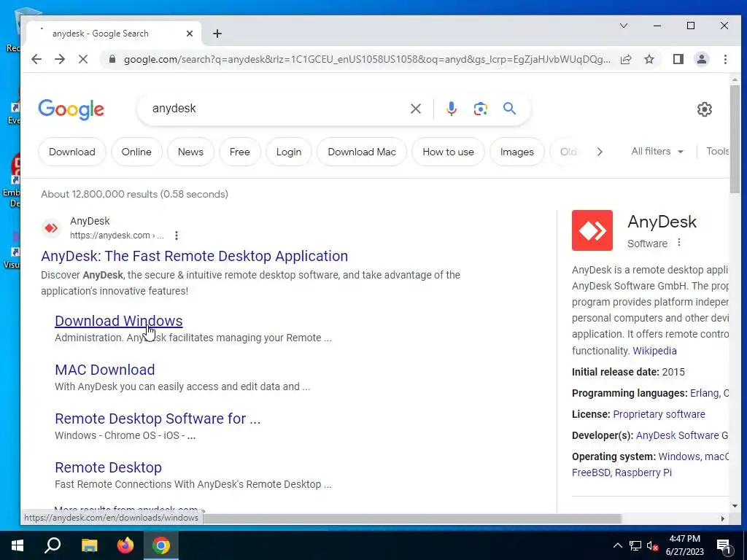The width and height of the screenshot is (747, 560).
Task: Select the Login filter chip
Action: pos(289,152)
